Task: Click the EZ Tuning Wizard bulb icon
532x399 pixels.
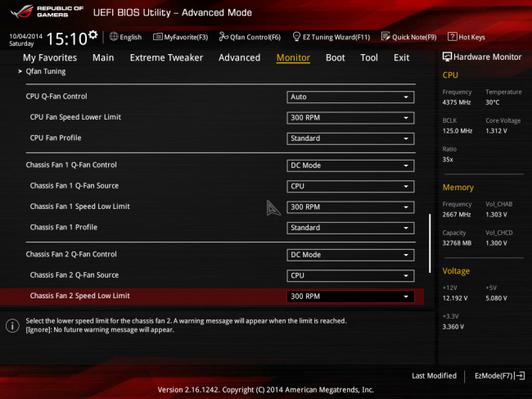Action: (296, 37)
